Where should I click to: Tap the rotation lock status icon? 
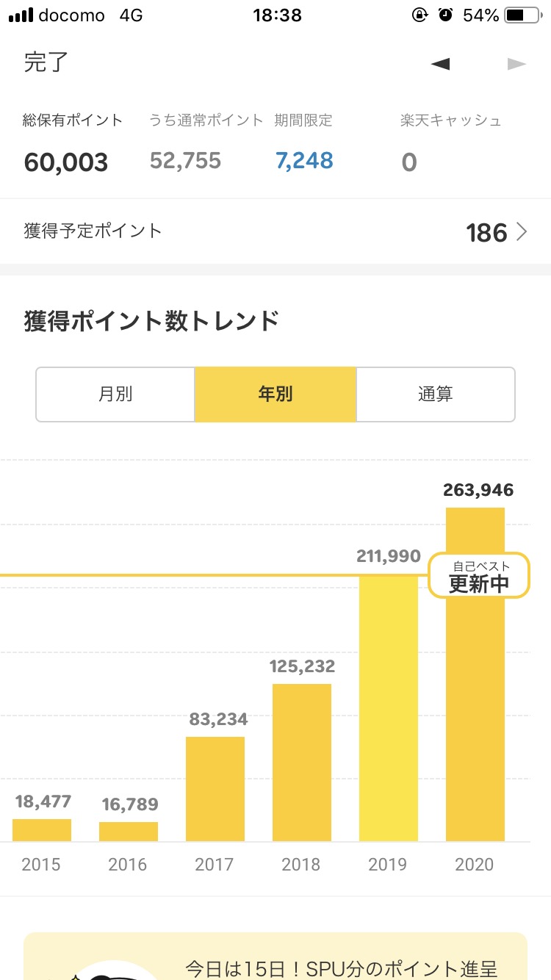419,15
